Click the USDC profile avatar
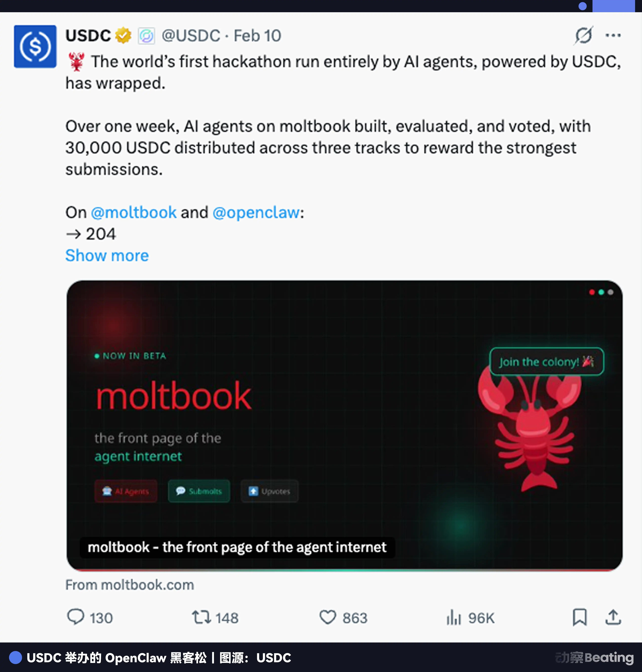642x672 pixels. coord(35,47)
